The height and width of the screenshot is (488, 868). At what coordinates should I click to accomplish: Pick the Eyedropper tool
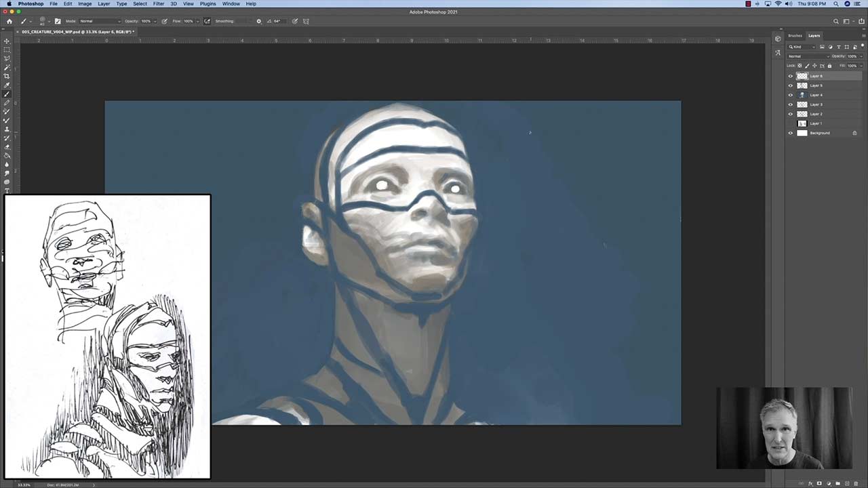(7, 85)
